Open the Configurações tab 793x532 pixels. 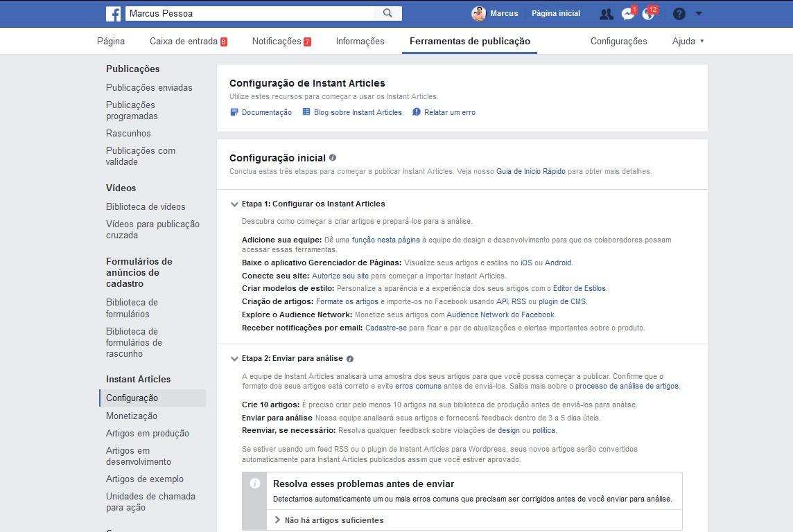click(x=618, y=42)
